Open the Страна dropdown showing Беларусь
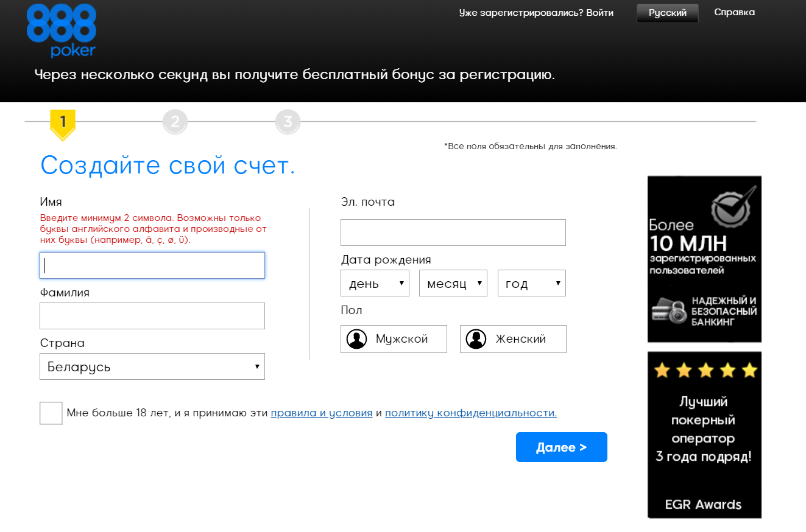Image resolution: width=806 pixels, height=532 pixels. coord(152,366)
